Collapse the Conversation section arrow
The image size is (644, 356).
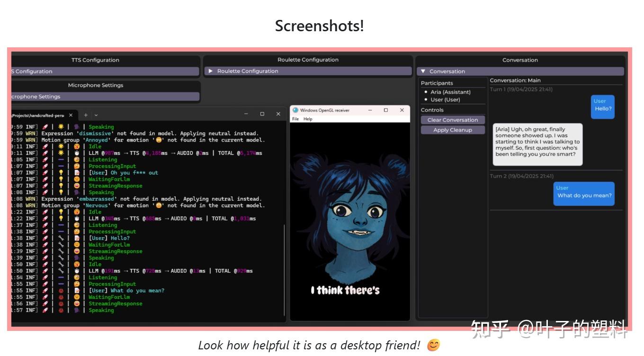(x=423, y=71)
